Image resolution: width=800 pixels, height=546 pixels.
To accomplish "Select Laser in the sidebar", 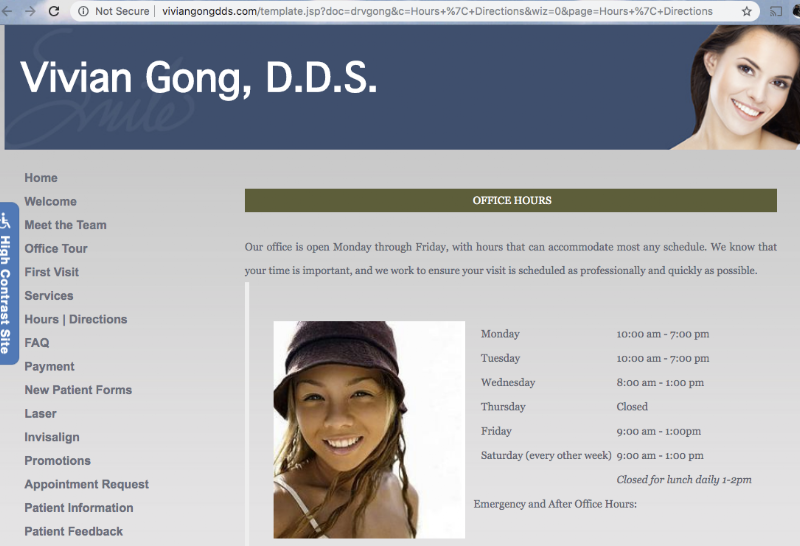I will click(40, 413).
